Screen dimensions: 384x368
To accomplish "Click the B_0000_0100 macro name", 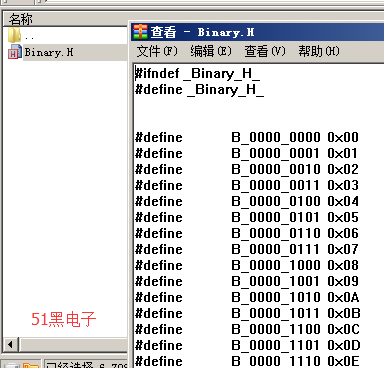I will [276, 202].
